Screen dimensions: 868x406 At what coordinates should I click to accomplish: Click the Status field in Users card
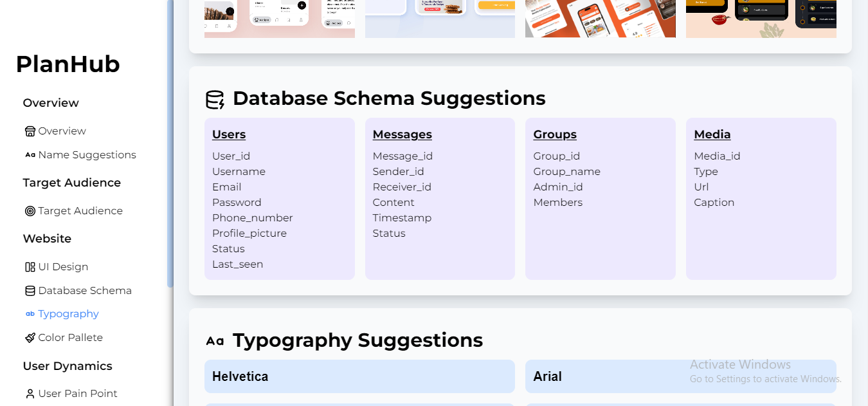(228, 249)
